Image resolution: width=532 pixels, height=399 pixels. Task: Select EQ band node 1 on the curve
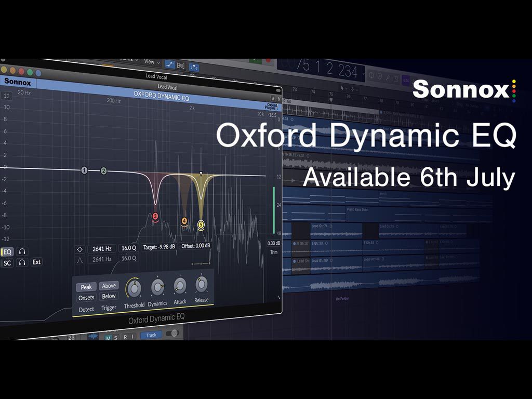click(x=84, y=169)
